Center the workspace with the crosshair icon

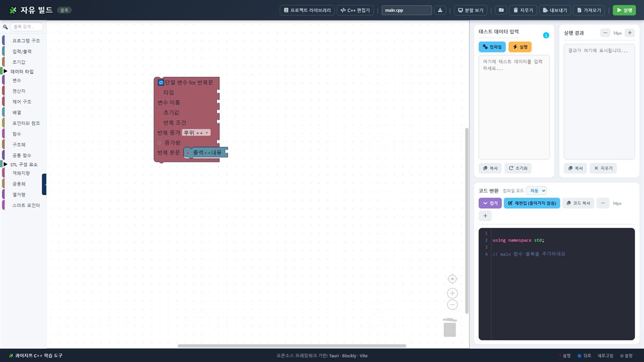(x=452, y=279)
